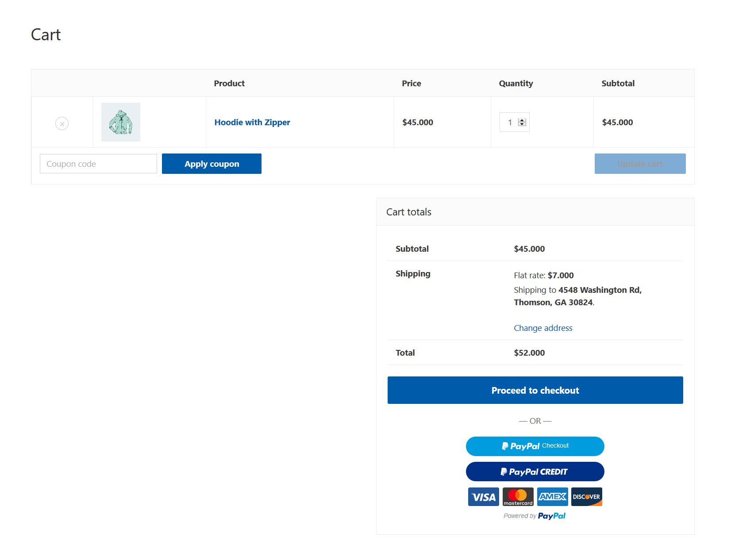Remove Hoodie with Zipper from cart

coord(62,123)
